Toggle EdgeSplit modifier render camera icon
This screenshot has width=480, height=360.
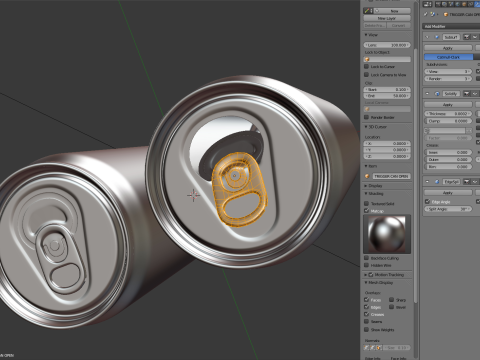click(467, 182)
